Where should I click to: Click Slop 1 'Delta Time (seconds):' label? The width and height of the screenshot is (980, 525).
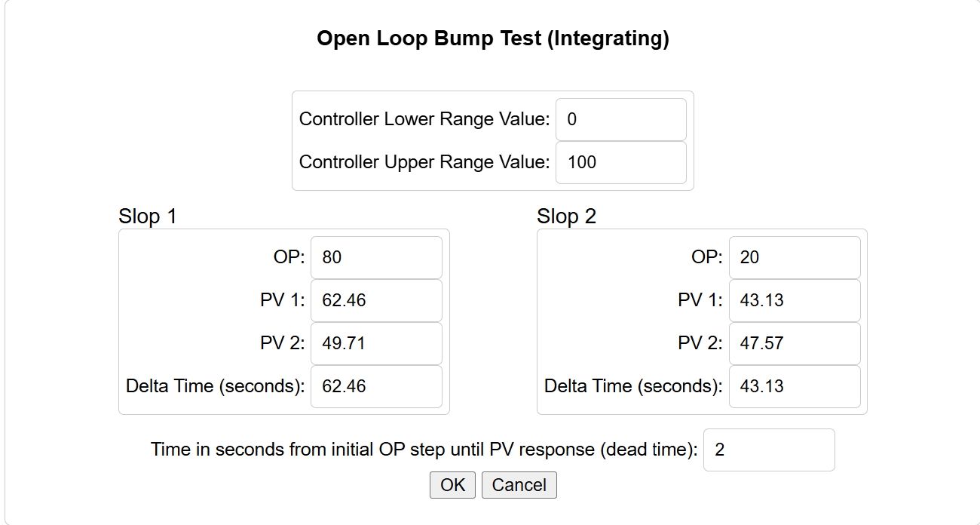[x=215, y=386]
